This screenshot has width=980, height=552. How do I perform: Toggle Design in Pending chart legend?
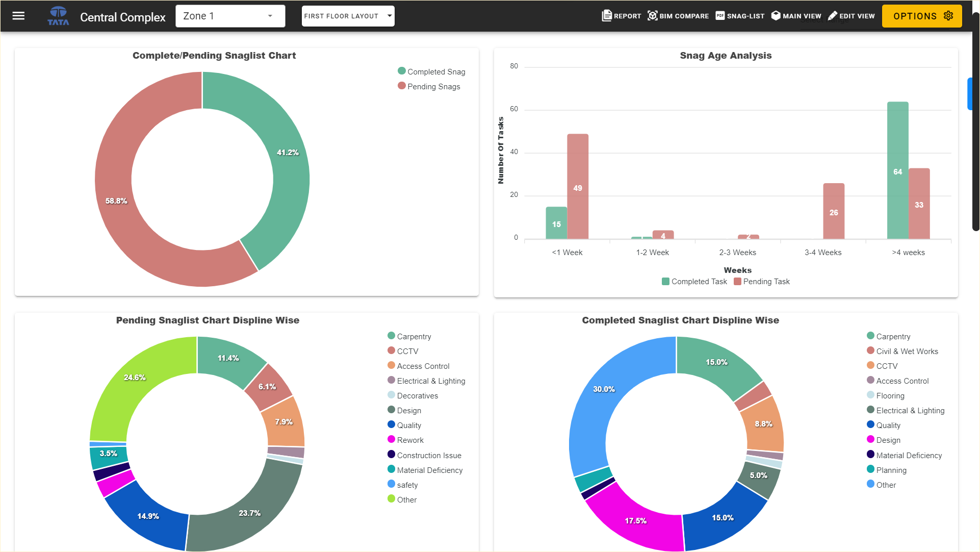point(404,410)
